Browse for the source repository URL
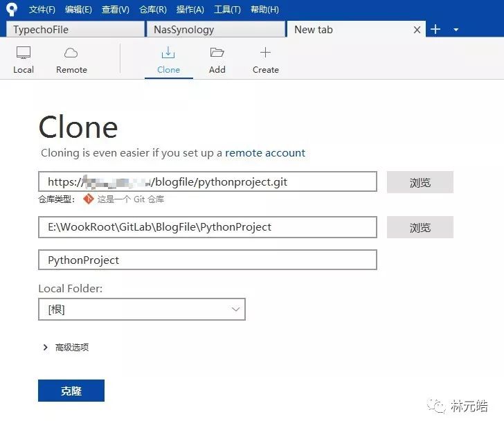 pyautogui.click(x=420, y=182)
